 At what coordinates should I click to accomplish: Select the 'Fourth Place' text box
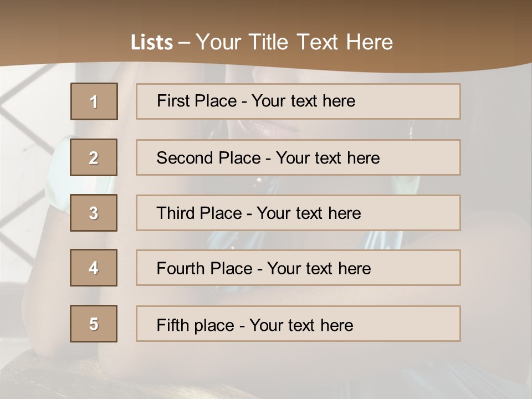(298, 268)
